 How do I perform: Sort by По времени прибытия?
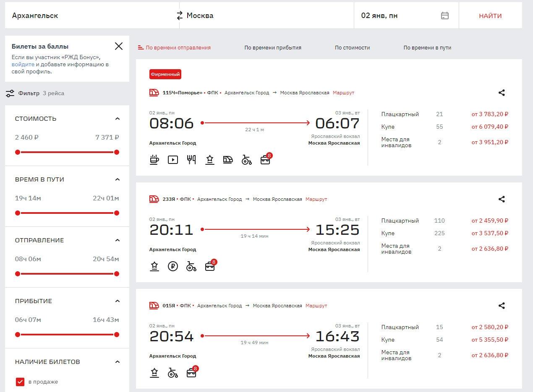[x=273, y=48]
